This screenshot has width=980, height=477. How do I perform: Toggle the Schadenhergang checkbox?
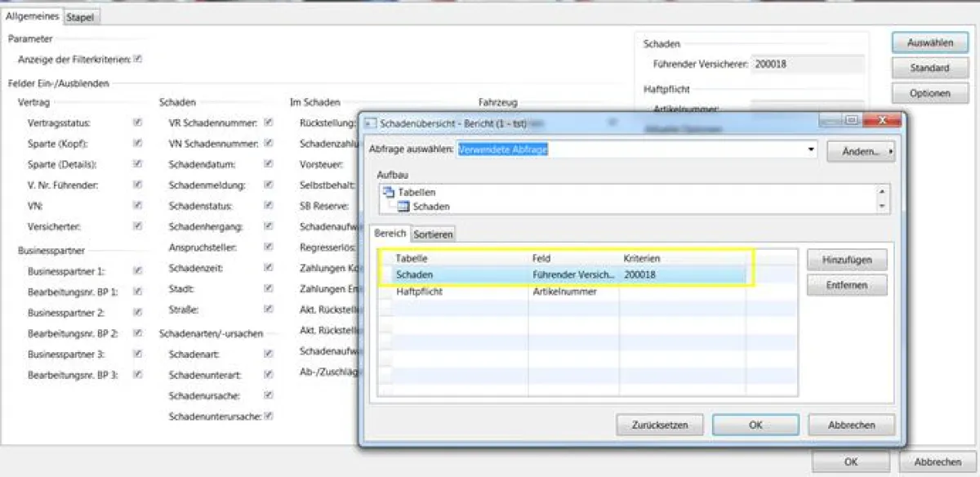pyautogui.click(x=269, y=225)
